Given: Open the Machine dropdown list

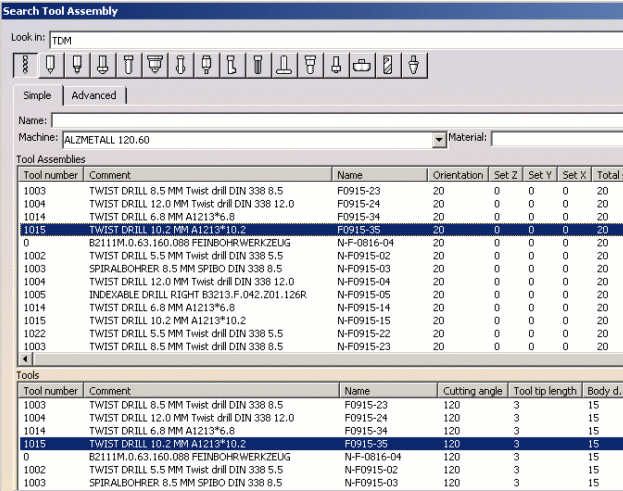Looking at the screenshot, I should tap(438, 139).
